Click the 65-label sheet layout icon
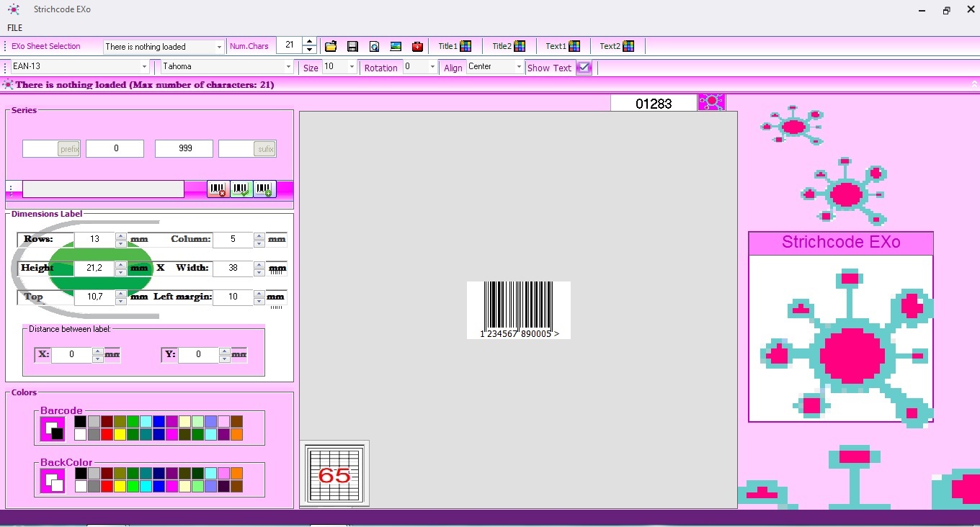Viewport: 980px width, 527px height. (334, 474)
